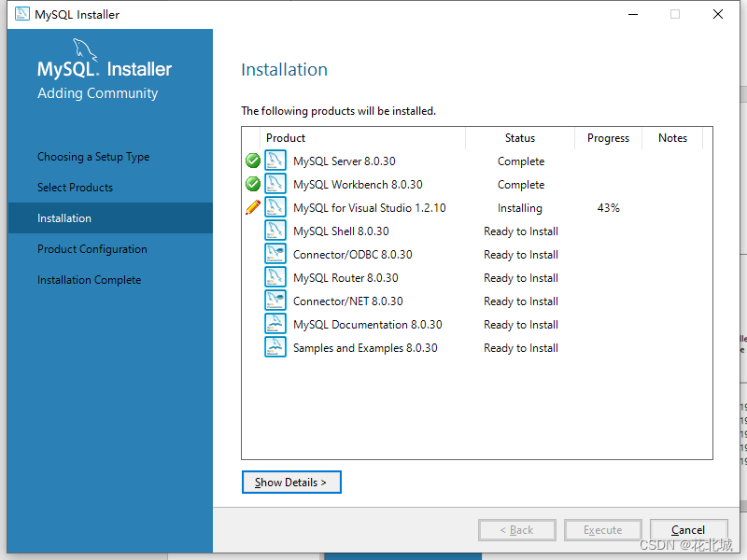Click the MySQL Installer title bar icon
Image resolution: width=747 pixels, height=560 pixels.
[22, 14]
